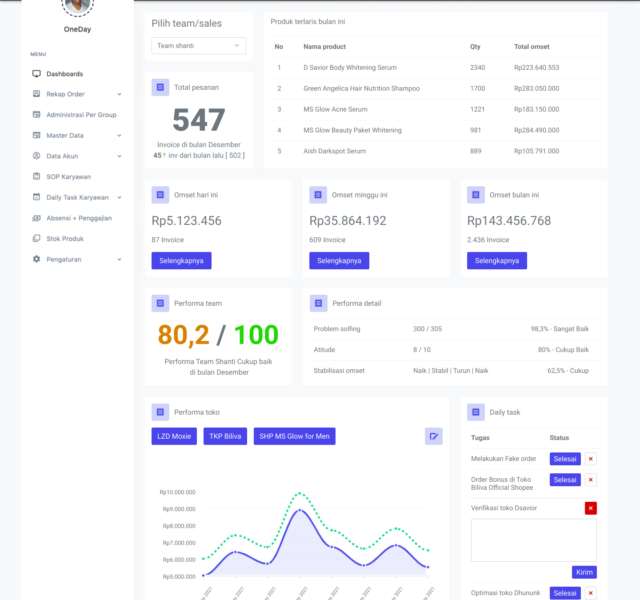
Task: Remove the Optimasi toko Dhunurk task
Action: tap(591, 593)
